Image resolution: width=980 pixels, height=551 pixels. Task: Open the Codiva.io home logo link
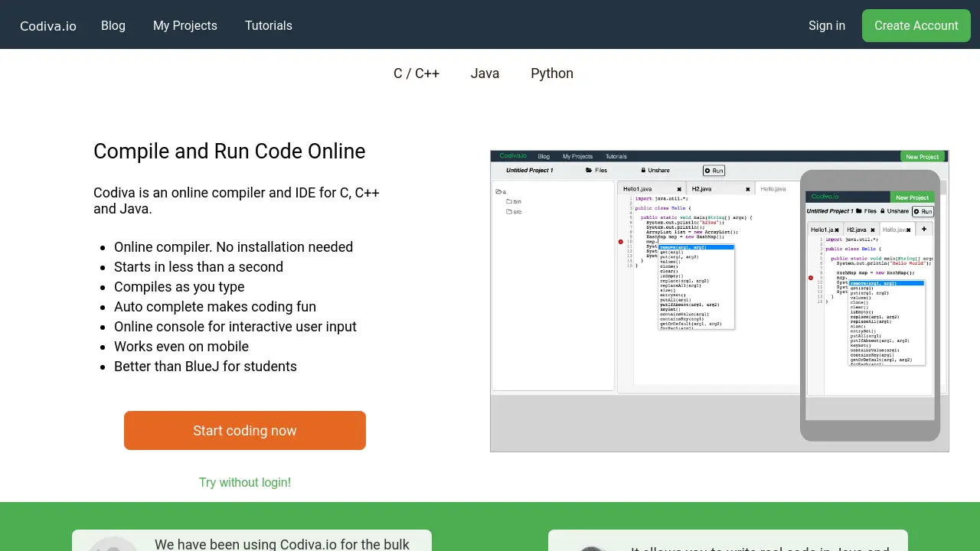pyautogui.click(x=48, y=26)
